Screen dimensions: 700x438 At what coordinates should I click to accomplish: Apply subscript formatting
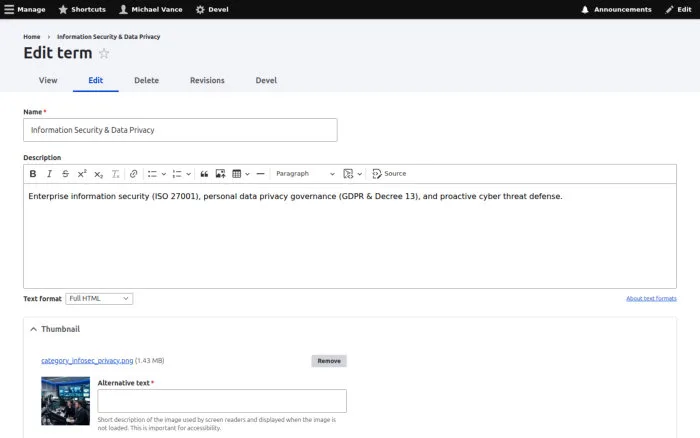click(98, 174)
